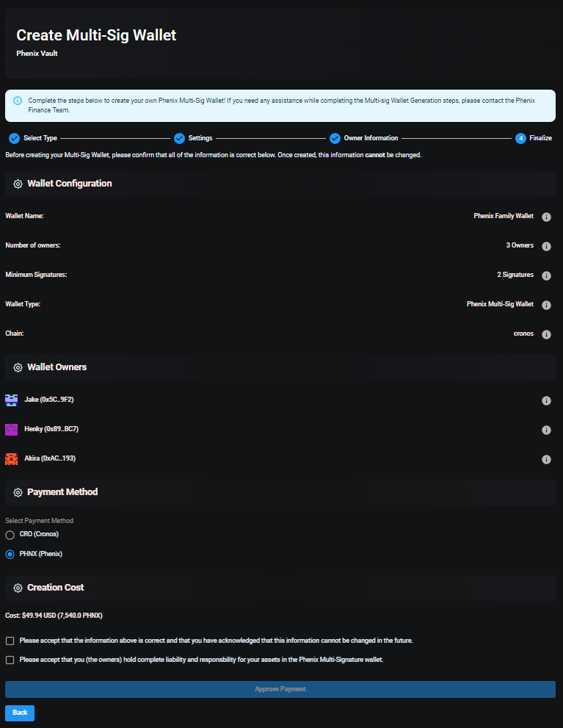Go to the Select Type step
This screenshot has height=728, width=563.
click(32, 138)
